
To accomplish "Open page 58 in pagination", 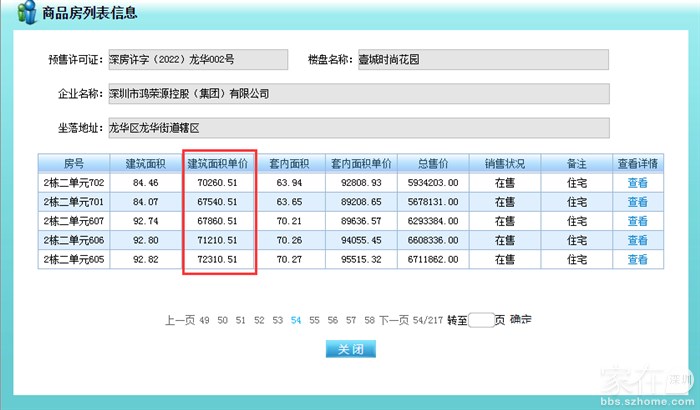I will pos(369,321).
